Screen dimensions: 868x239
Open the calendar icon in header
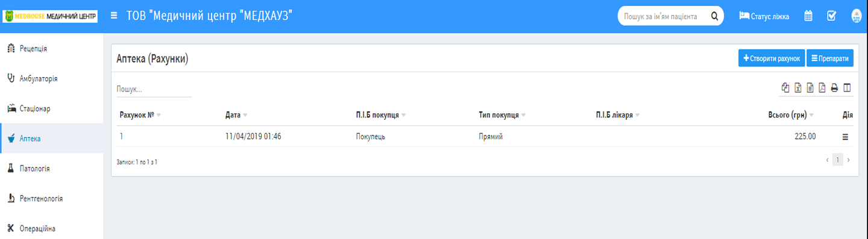pyautogui.click(x=809, y=16)
